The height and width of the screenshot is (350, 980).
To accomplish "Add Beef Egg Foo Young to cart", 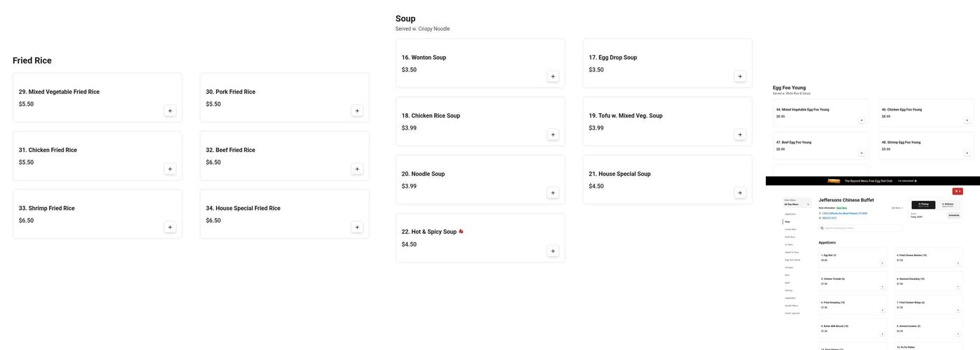I will (x=862, y=153).
